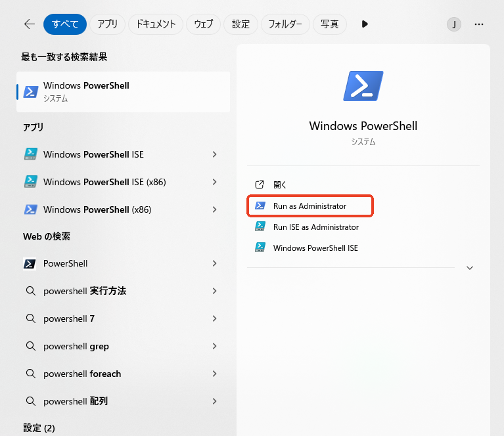Expand the powershell 7 chevron

(214, 318)
